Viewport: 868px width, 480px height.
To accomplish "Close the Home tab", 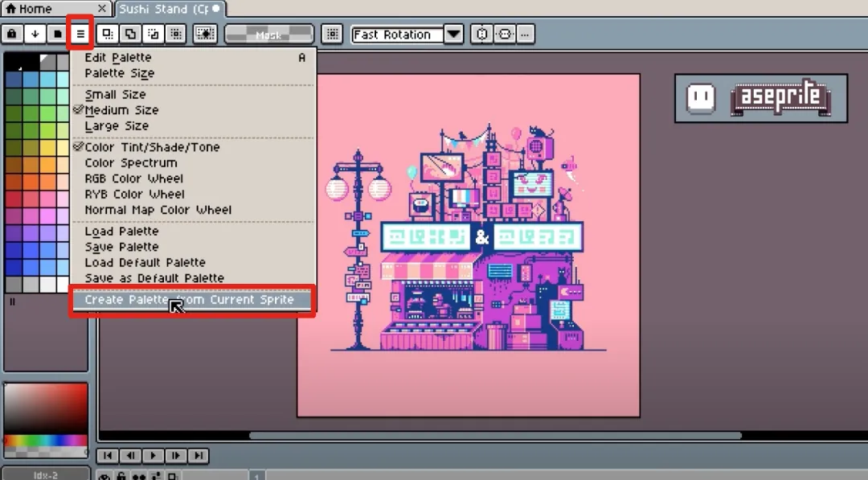I will [x=102, y=8].
